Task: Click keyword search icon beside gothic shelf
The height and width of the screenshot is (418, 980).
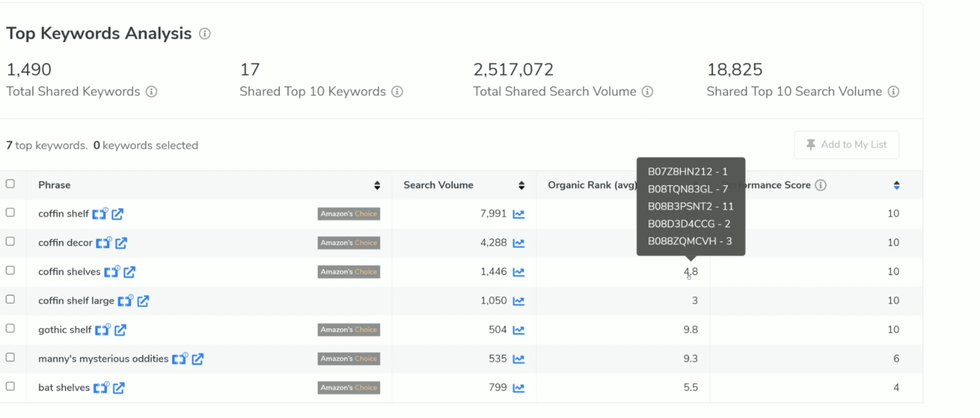Action: (103, 330)
